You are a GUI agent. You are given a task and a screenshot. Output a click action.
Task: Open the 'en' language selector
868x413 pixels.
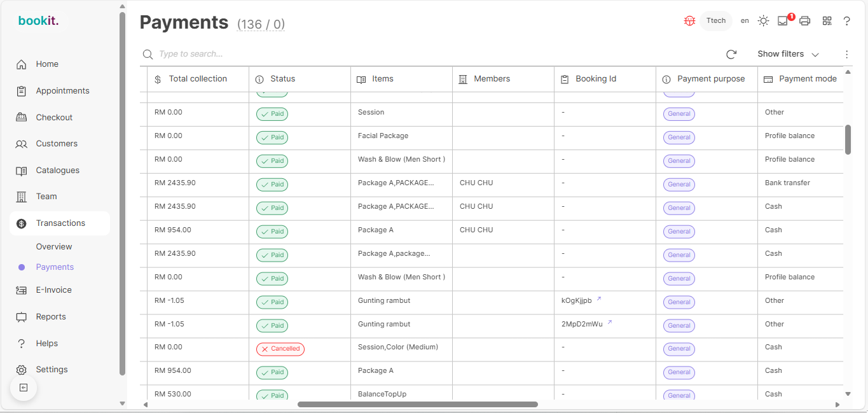click(744, 20)
